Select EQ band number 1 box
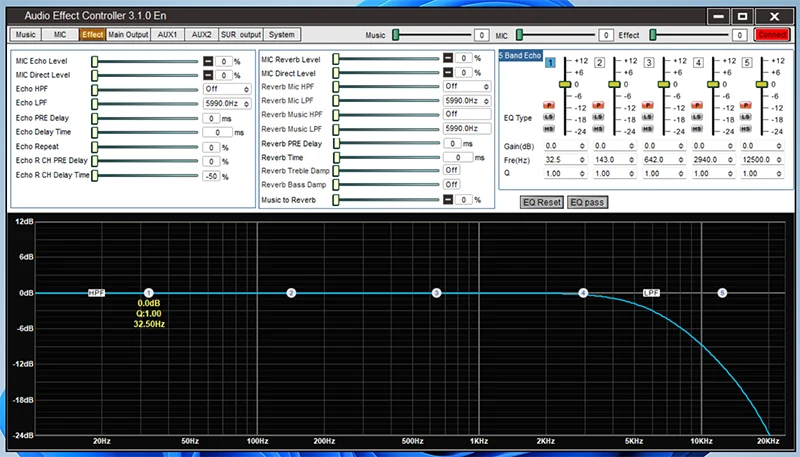 (550, 62)
